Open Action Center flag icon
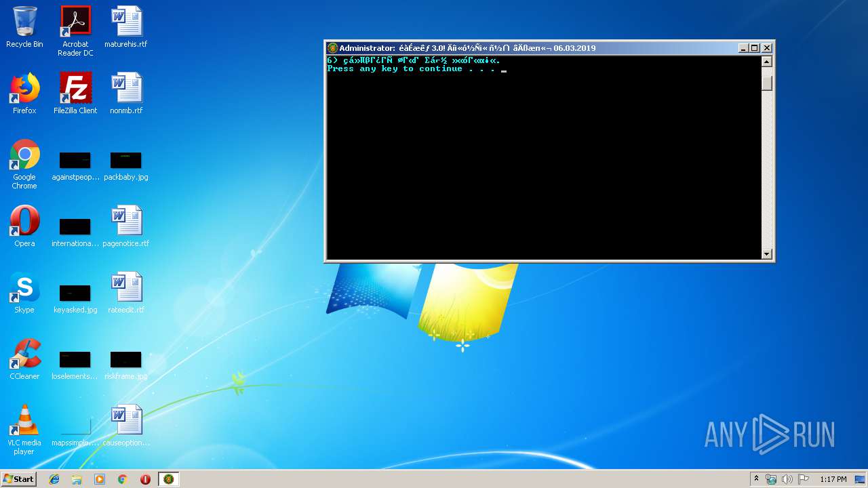This screenshot has height=488, width=868. click(804, 479)
